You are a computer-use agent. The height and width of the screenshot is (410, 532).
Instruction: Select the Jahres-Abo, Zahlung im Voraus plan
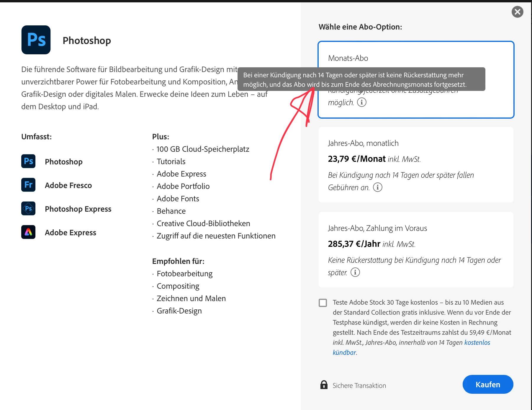(416, 250)
